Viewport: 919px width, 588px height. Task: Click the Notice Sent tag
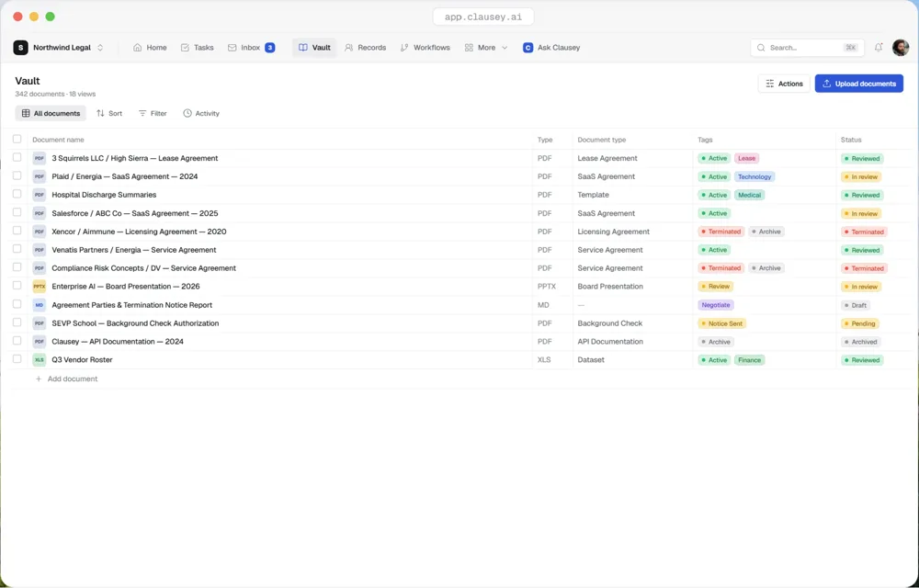pos(721,323)
